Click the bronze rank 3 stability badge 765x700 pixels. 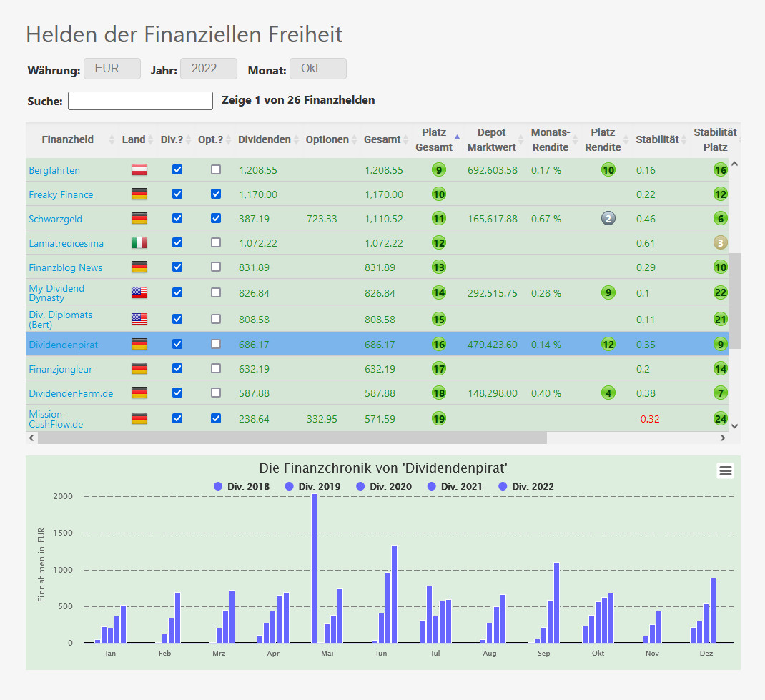(x=720, y=243)
